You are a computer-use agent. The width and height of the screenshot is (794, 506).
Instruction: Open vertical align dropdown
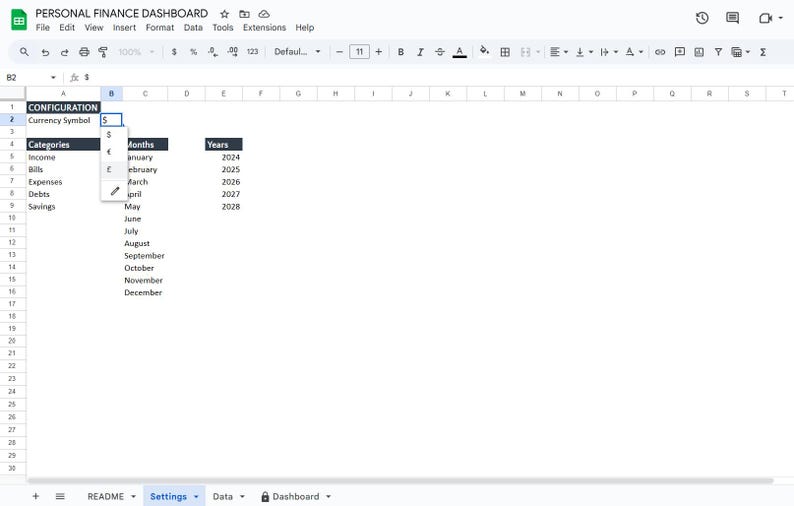(x=584, y=52)
